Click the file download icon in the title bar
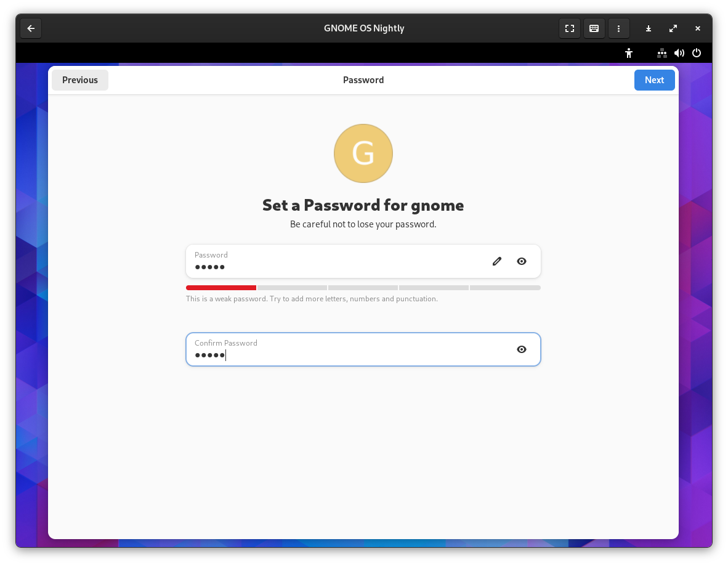728x565 pixels. [x=648, y=28]
